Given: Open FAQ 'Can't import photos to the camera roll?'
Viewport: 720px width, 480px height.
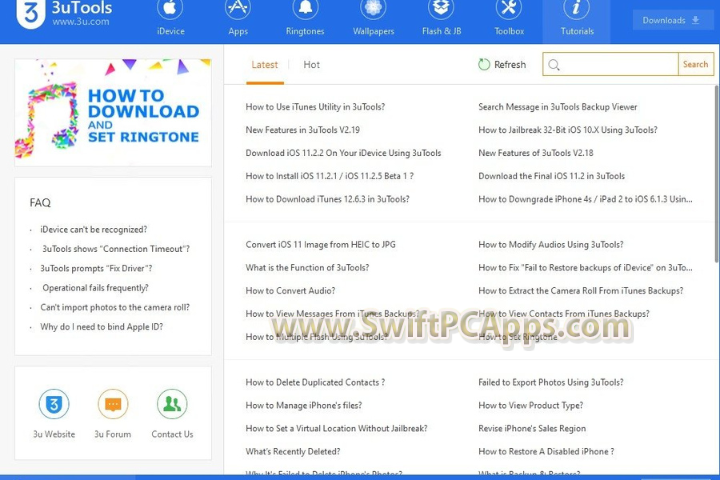Looking at the screenshot, I should (x=115, y=307).
